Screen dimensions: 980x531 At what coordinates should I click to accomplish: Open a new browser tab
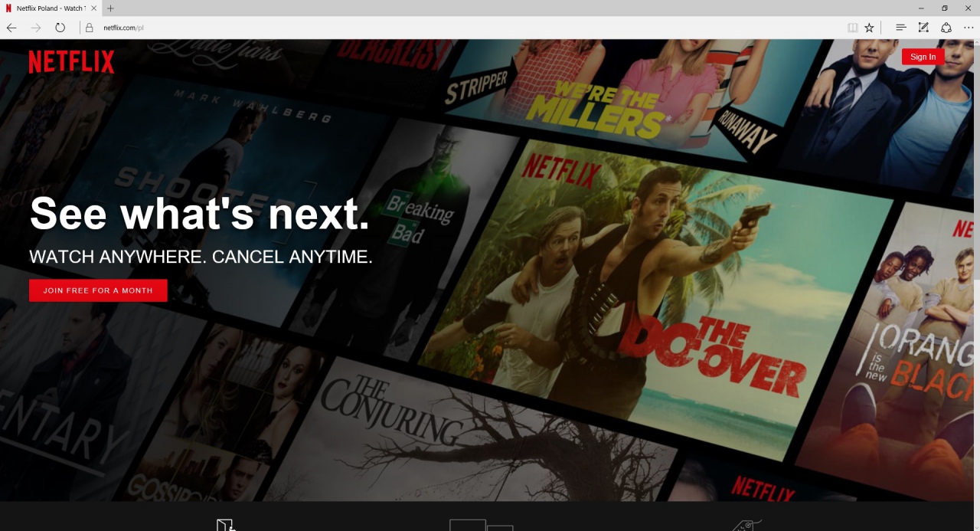coord(110,8)
